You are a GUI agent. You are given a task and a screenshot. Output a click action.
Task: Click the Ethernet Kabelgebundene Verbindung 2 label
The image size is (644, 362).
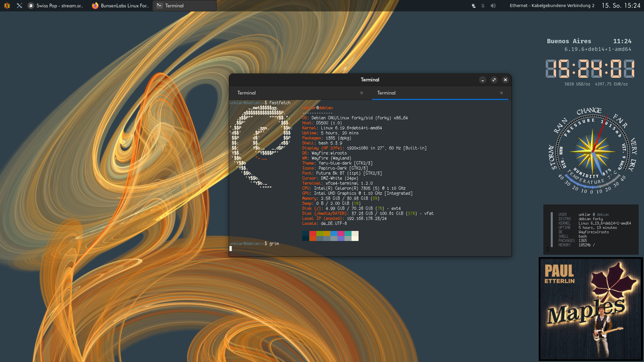click(552, 6)
